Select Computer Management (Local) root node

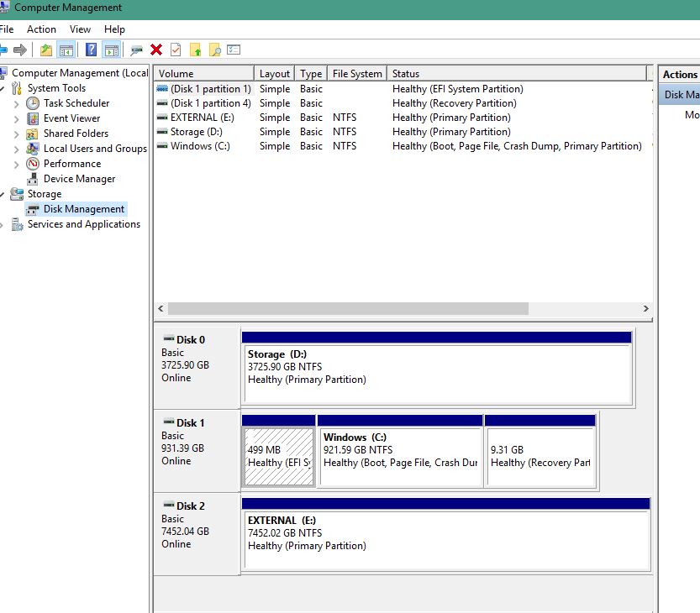pyautogui.click(x=80, y=73)
